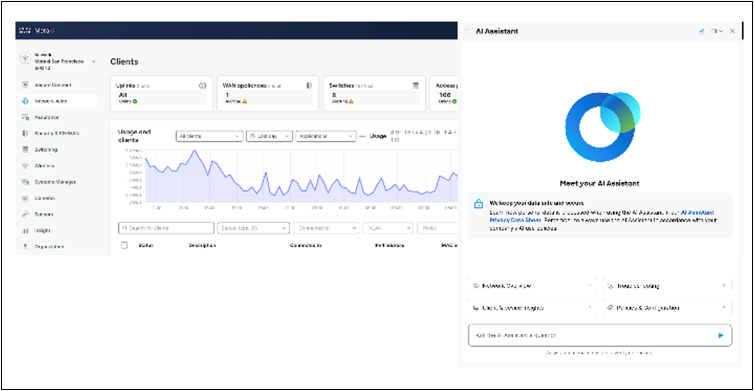Open the panel layout dropdown in AI Assistant header
The height and width of the screenshot is (391, 754).
point(717,31)
